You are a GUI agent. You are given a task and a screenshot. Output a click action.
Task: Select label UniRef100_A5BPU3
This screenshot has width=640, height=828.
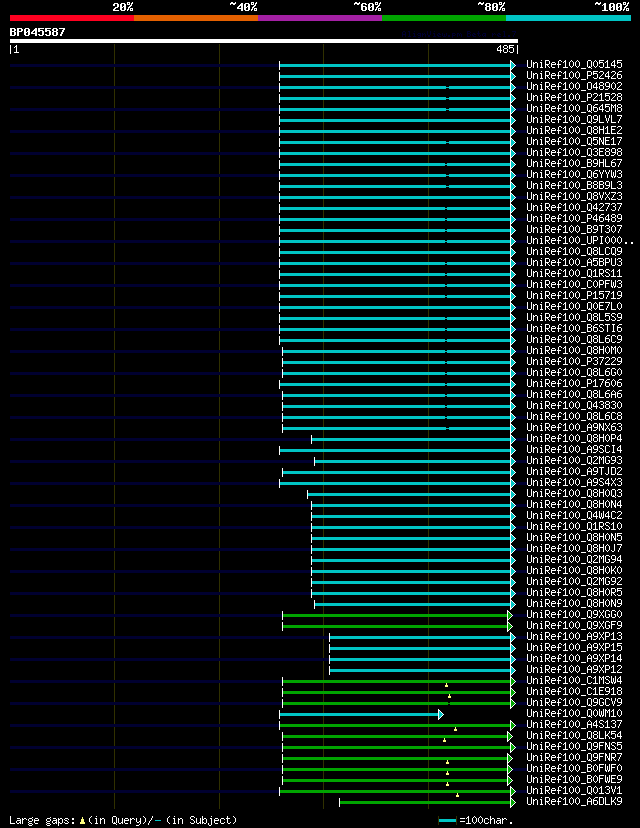574,262
